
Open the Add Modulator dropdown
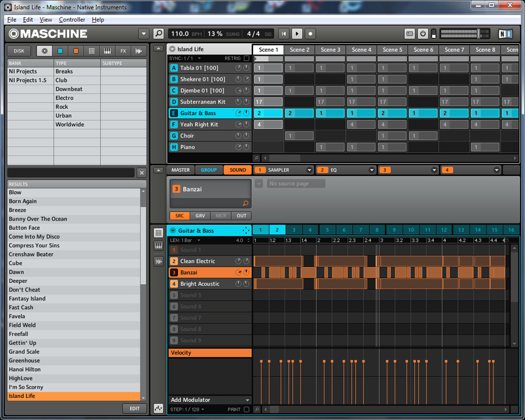209,400
